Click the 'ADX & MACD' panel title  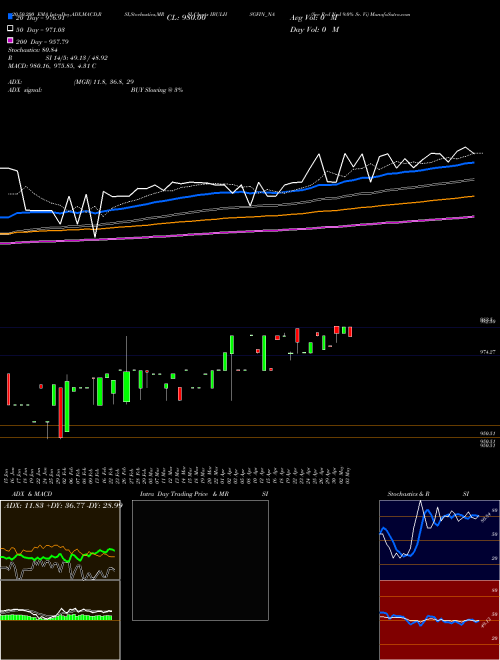pyautogui.click(x=32, y=494)
